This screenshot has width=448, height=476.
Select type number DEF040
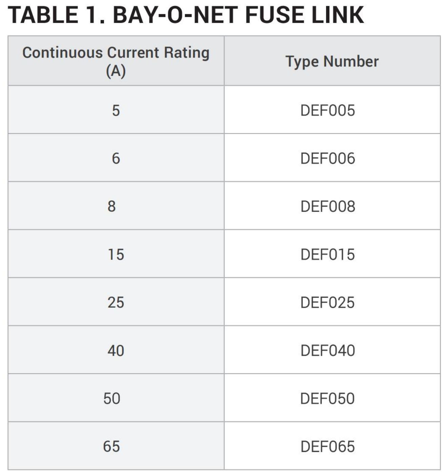[327, 351]
